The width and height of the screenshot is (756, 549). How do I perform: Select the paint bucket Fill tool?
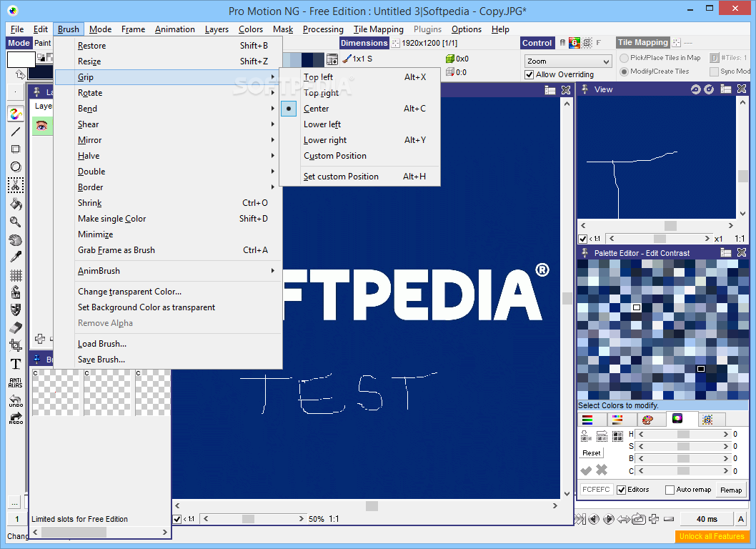point(16,204)
